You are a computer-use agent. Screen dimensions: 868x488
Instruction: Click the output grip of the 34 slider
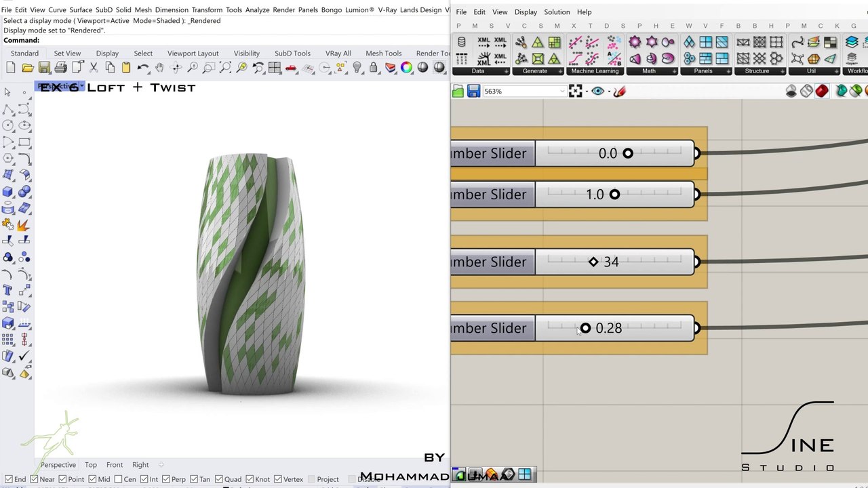(697, 262)
